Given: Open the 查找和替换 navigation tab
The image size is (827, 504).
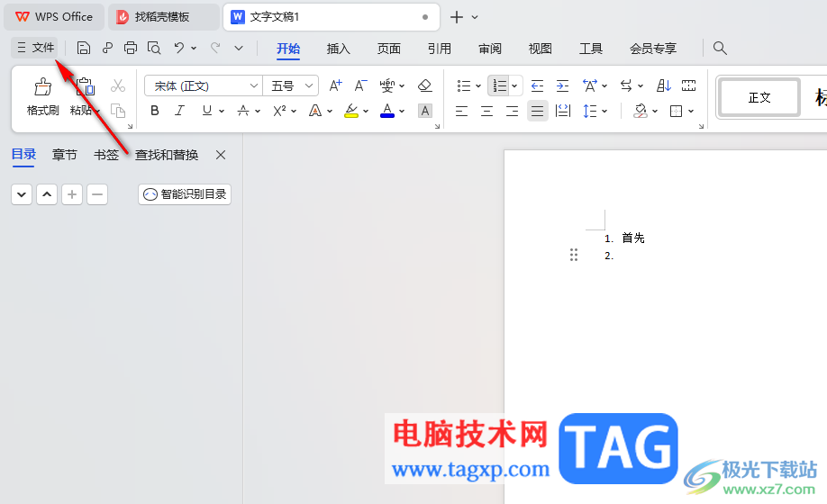Looking at the screenshot, I should tap(167, 155).
